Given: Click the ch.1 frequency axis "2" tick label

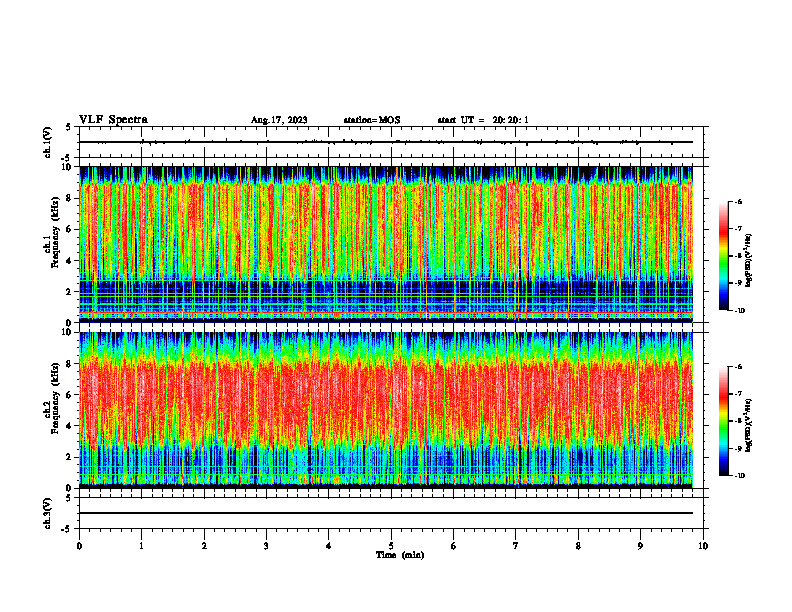Looking at the screenshot, I should click(x=70, y=292).
